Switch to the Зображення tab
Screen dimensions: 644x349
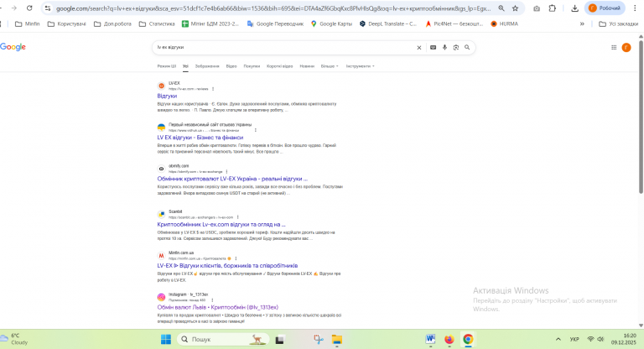click(x=207, y=66)
